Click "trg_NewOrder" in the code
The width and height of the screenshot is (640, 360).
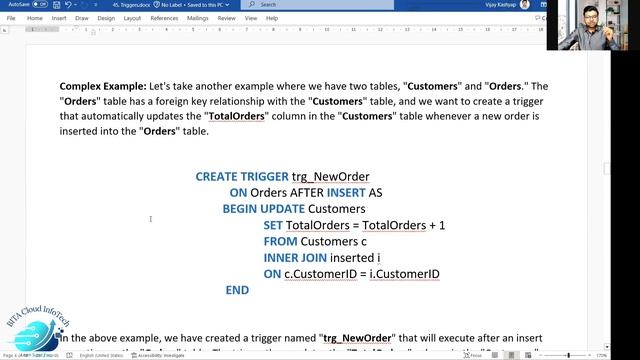(331, 177)
